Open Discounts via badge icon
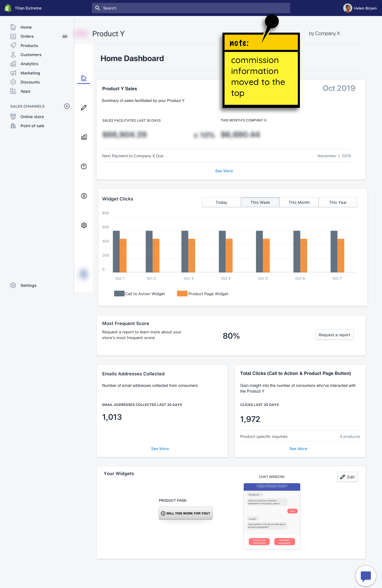The width and height of the screenshot is (382, 588). coord(13,82)
